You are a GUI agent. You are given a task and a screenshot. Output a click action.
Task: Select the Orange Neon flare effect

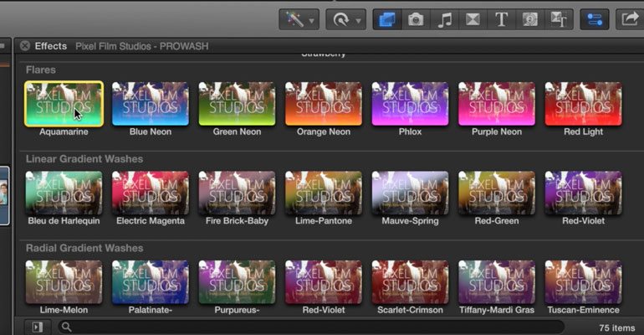coord(324,104)
